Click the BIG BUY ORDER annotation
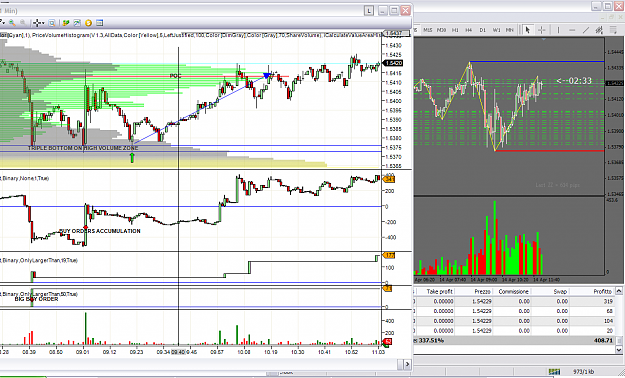The image size is (625, 378). (36, 299)
